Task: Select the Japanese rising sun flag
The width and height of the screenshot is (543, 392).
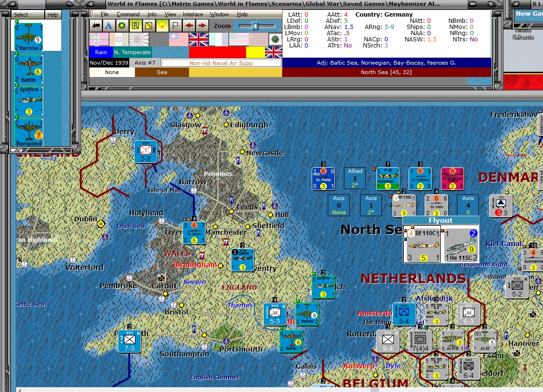Action: pos(139,39)
